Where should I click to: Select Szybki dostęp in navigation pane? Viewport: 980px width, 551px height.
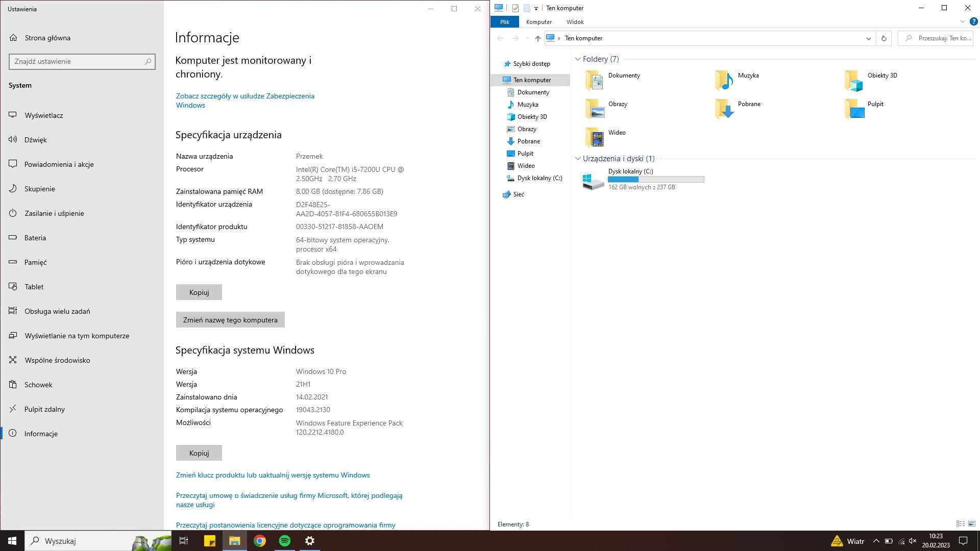pos(531,64)
